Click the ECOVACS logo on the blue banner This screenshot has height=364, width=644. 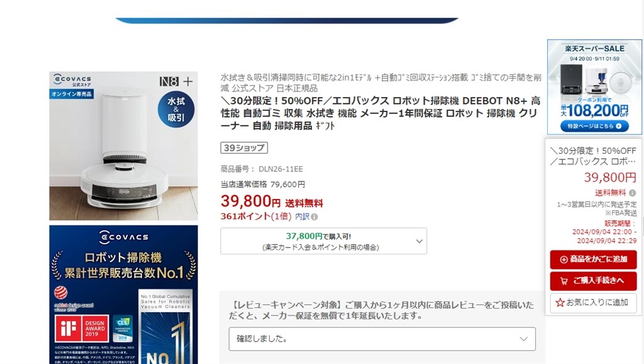(x=124, y=237)
